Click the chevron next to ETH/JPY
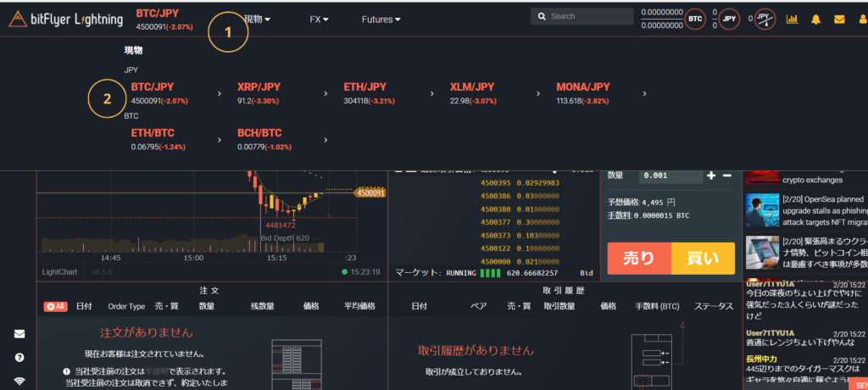This screenshot has width=868, height=390. tap(431, 93)
